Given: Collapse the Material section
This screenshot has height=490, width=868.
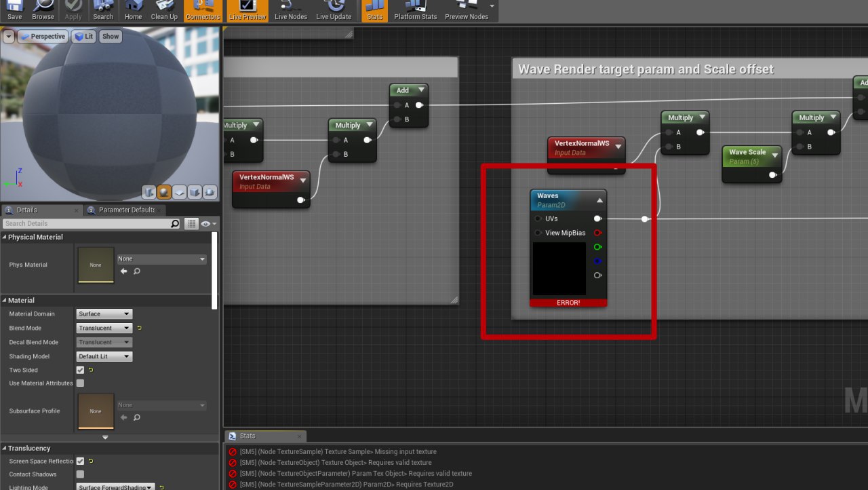Looking at the screenshot, I should coord(5,300).
